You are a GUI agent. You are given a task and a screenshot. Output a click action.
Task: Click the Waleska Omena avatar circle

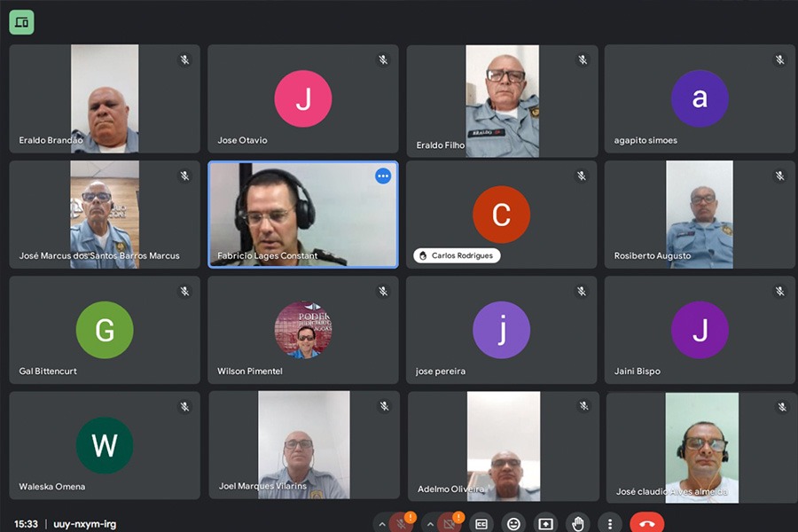(105, 445)
